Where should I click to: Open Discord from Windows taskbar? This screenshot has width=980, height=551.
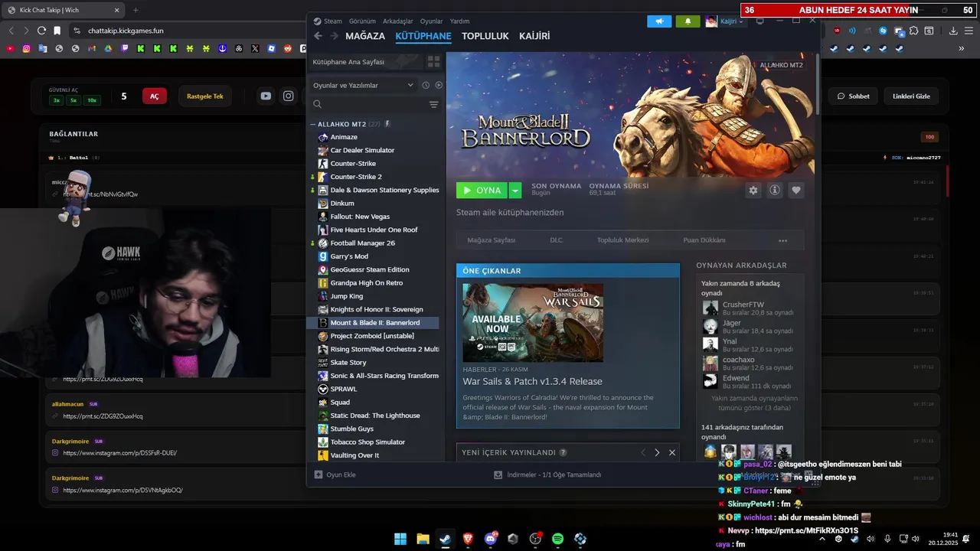(491, 539)
